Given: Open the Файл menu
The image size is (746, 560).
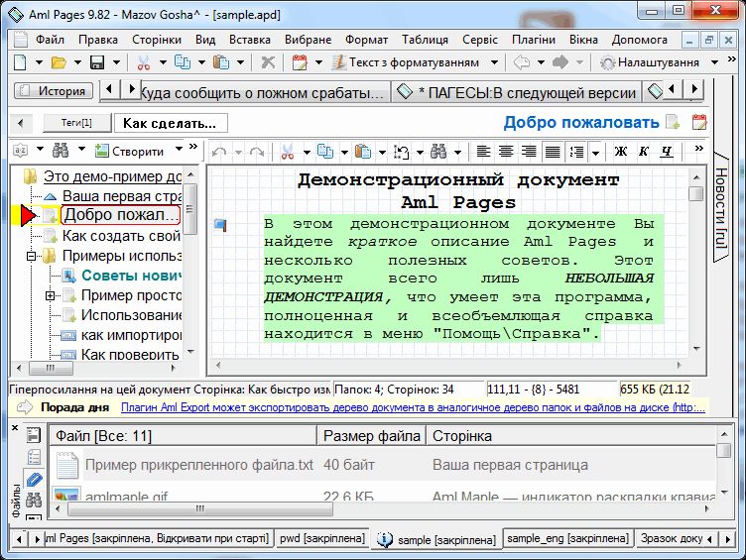Looking at the screenshot, I should (x=50, y=40).
